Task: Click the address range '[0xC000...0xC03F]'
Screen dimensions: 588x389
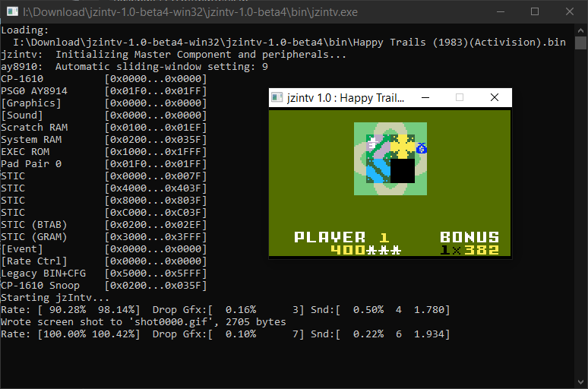Action: 156,212
